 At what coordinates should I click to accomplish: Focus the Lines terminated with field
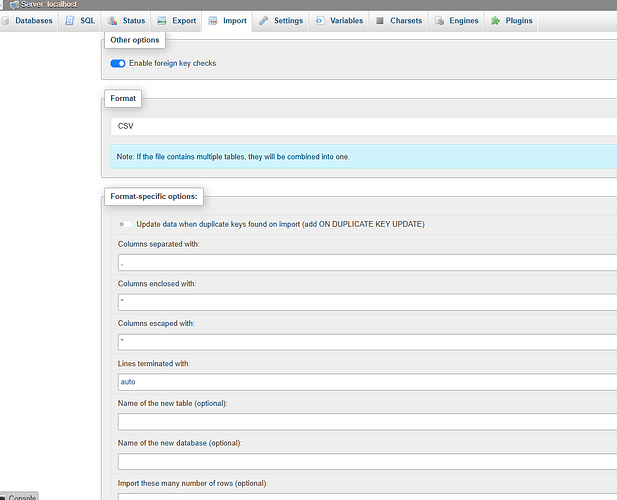click(x=367, y=381)
